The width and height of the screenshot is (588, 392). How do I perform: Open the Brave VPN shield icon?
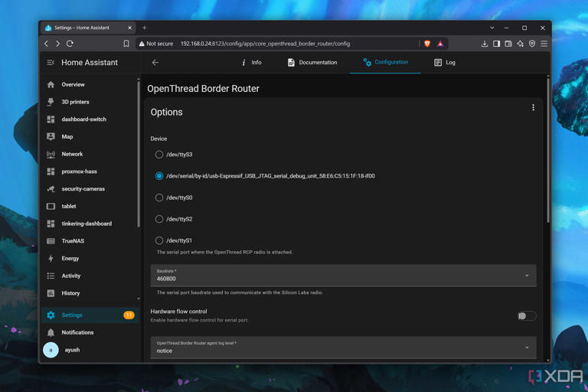point(532,44)
